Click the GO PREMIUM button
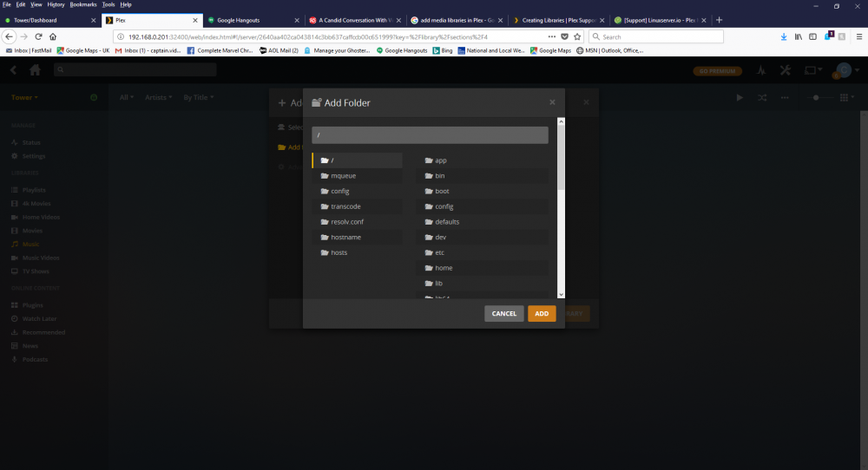 click(718, 71)
